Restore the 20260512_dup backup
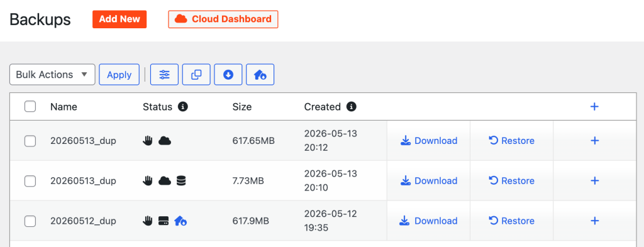Image resolution: width=644 pixels, height=247 pixels. pos(511,221)
